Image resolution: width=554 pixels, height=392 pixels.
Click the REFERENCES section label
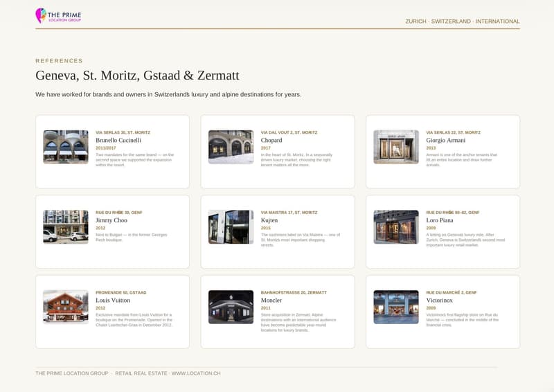tap(59, 61)
